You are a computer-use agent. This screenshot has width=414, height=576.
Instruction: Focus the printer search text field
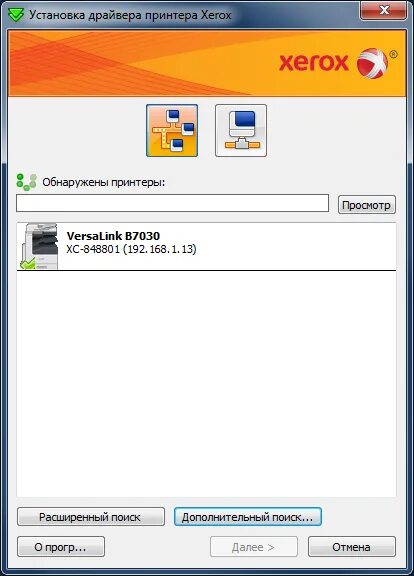(x=172, y=203)
